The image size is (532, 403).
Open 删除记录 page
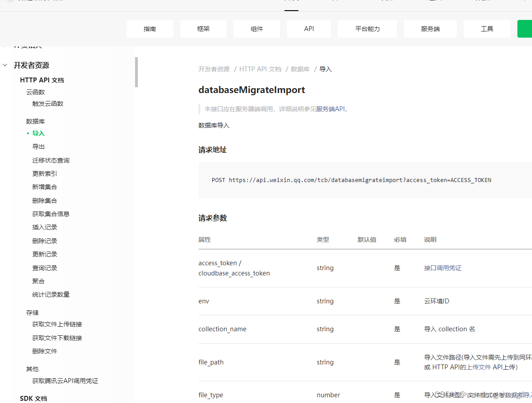click(x=45, y=241)
